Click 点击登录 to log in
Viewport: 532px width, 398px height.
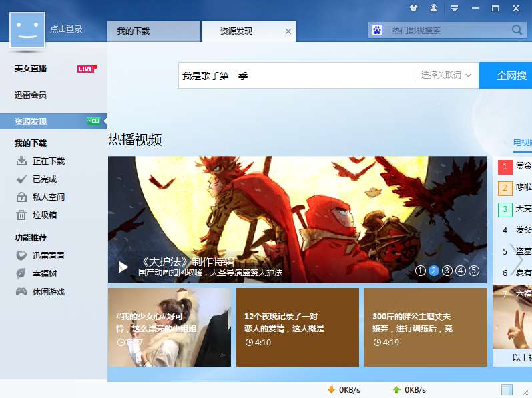pos(67,29)
